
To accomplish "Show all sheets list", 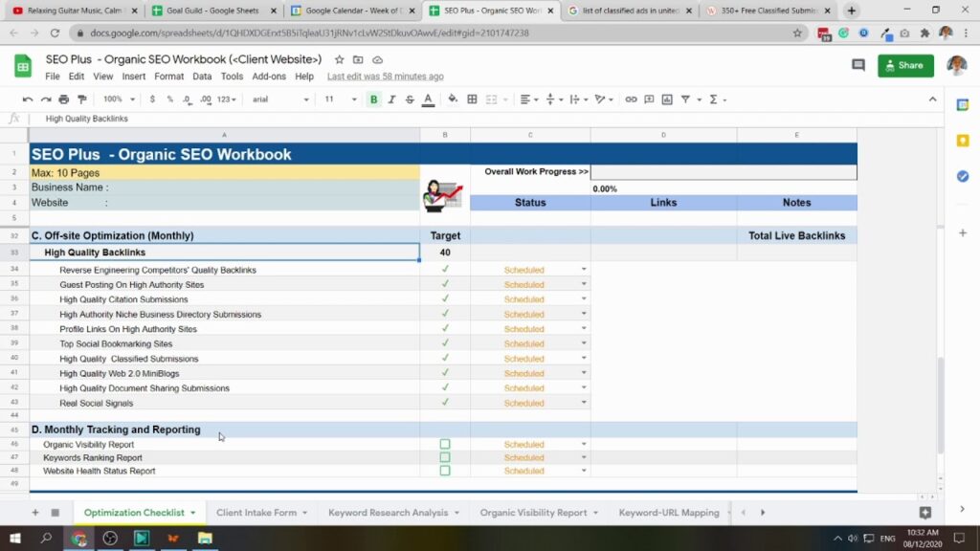I will (55, 513).
